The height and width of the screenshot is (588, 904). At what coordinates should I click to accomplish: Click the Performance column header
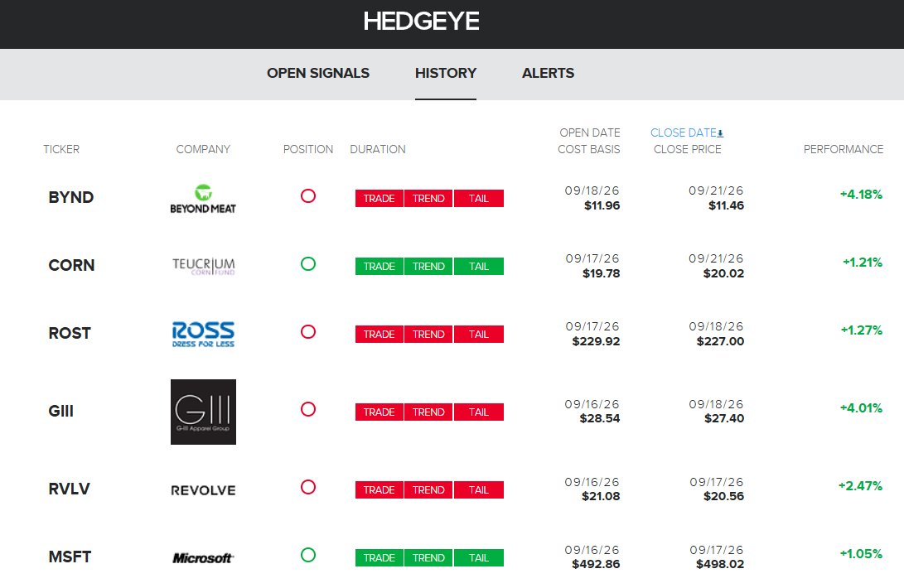[x=844, y=149]
